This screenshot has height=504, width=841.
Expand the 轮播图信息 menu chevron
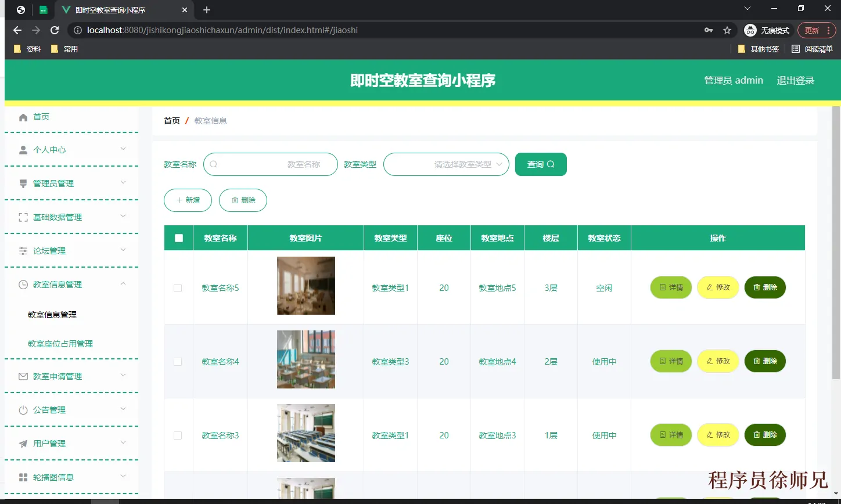[123, 477]
